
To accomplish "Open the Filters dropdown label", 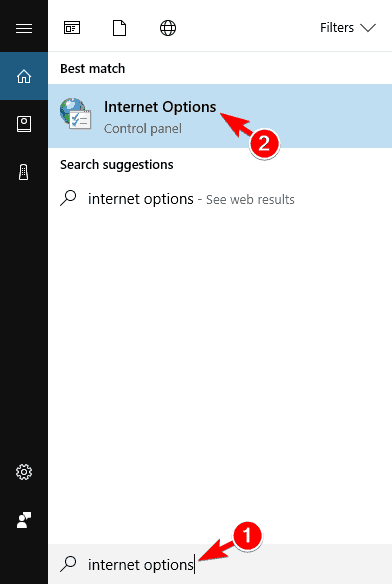I will pos(337,28).
